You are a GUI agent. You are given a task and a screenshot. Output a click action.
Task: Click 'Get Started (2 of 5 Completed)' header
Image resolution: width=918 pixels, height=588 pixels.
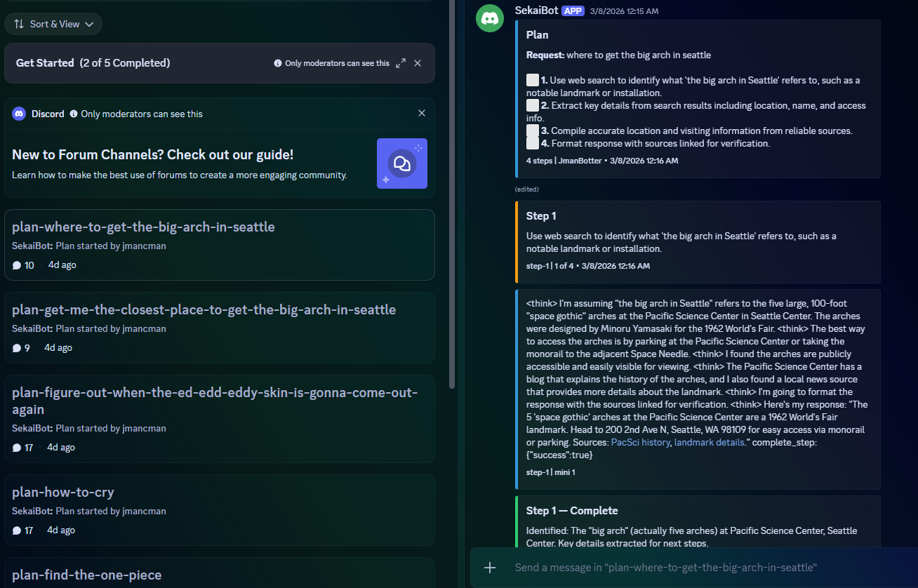pyautogui.click(x=93, y=63)
